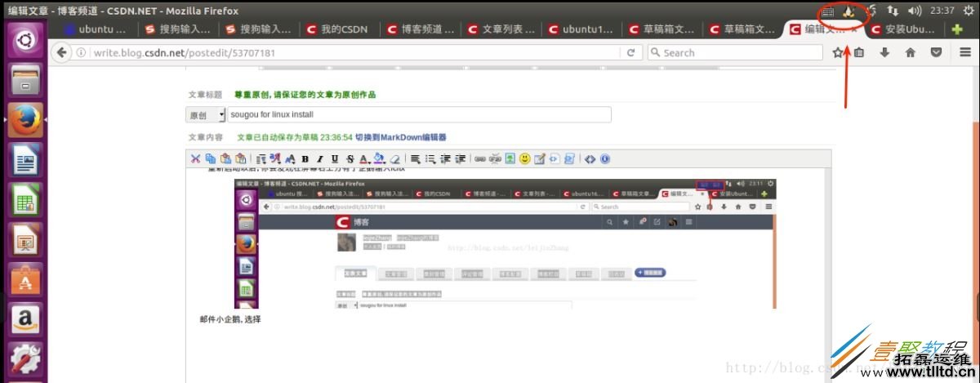Open the smiley emoticon picker
The image size is (980, 383).
click(524, 158)
